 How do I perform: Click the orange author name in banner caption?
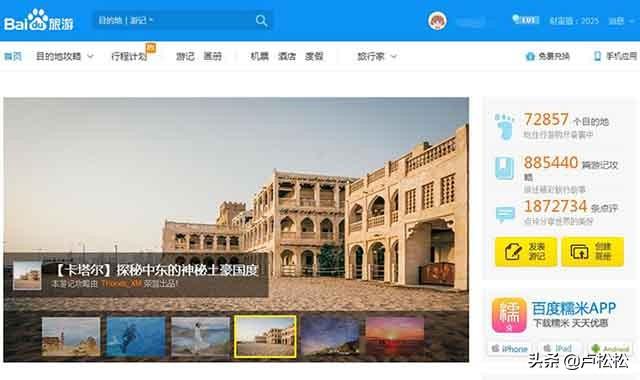pyautogui.click(x=122, y=284)
